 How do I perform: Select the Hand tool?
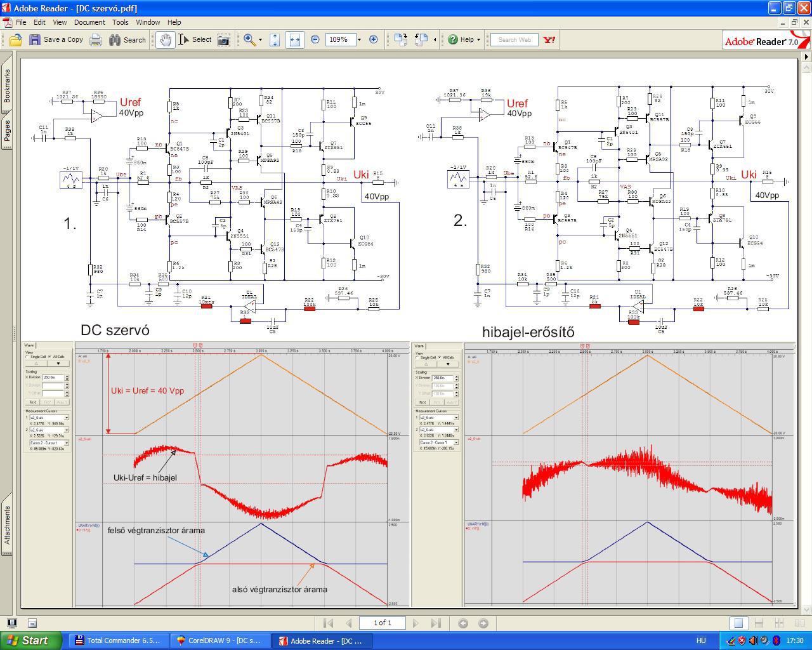(165, 39)
